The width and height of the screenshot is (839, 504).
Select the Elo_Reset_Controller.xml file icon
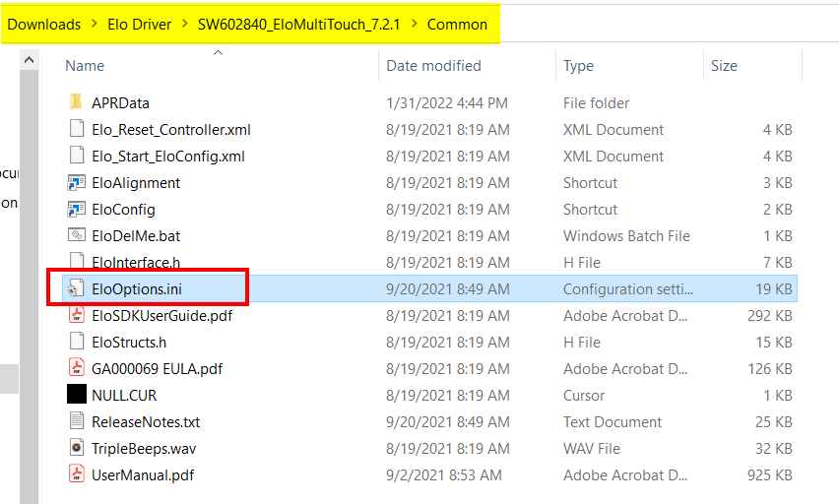pyautogui.click(x=77, y=129)
